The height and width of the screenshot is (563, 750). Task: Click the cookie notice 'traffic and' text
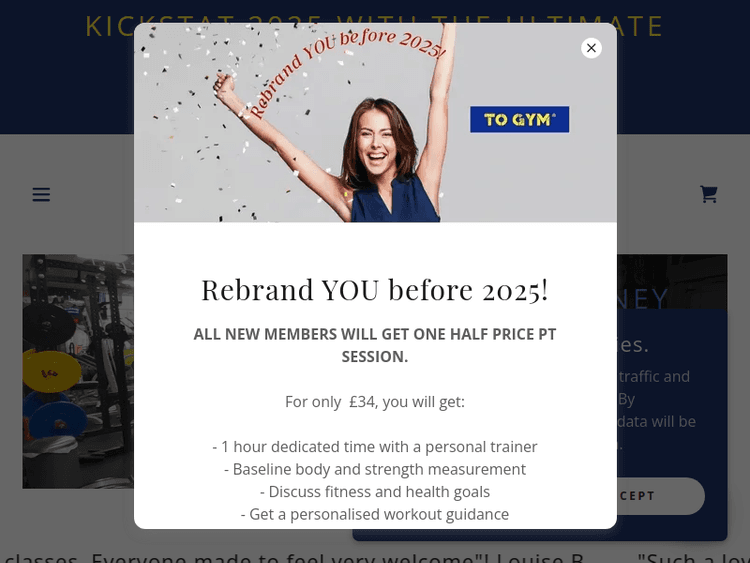click(x=654, y=376)
